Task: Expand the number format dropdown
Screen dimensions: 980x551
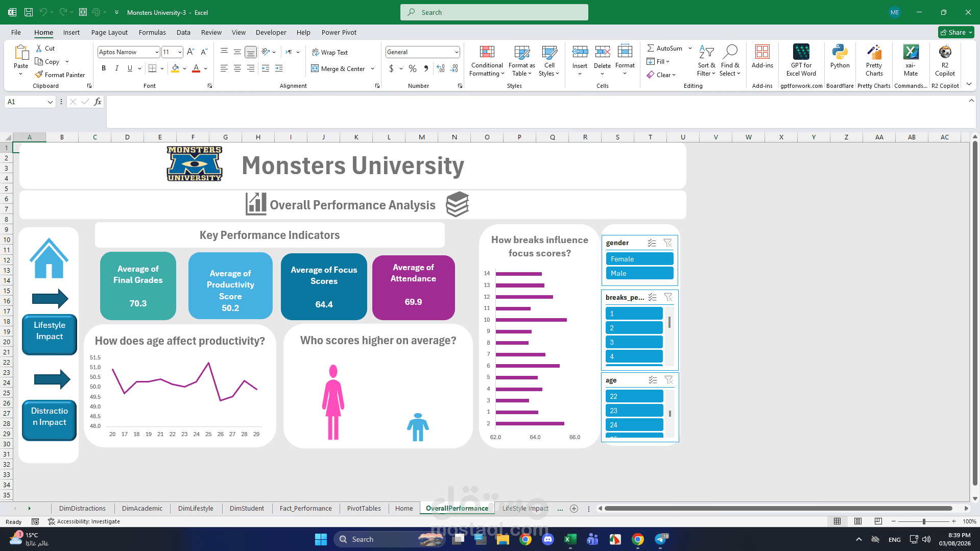Action: pyautogui.click(x=456, y=52)
